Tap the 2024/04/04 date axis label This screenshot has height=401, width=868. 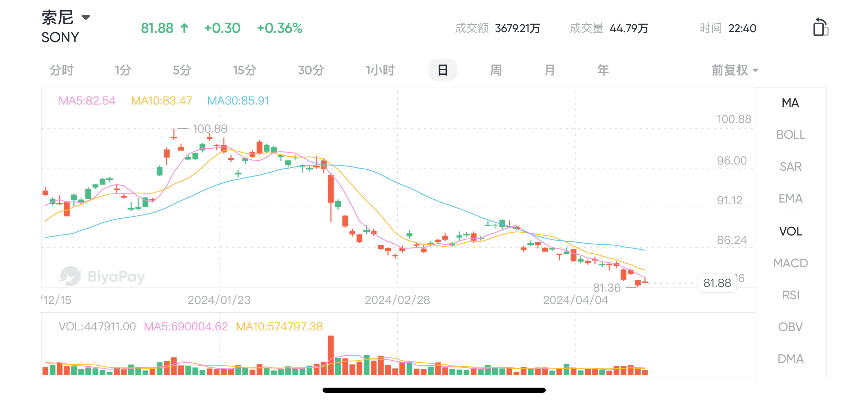point(576,300)
